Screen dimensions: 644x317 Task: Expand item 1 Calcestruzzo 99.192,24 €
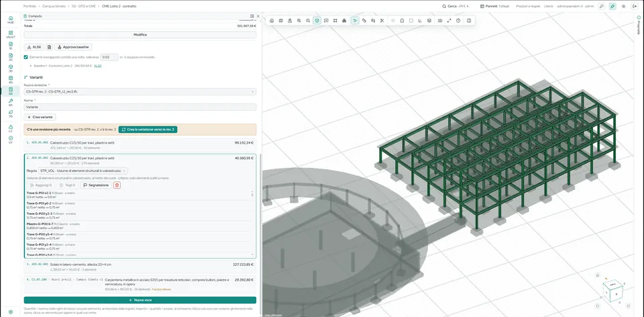pyautogui.click(x=140, y=145)
